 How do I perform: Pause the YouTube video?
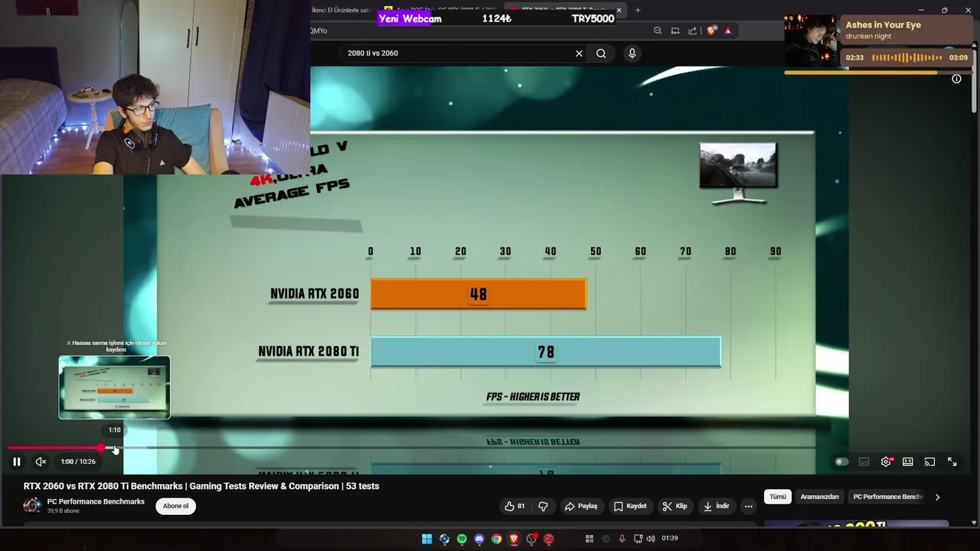pos(16,461)
